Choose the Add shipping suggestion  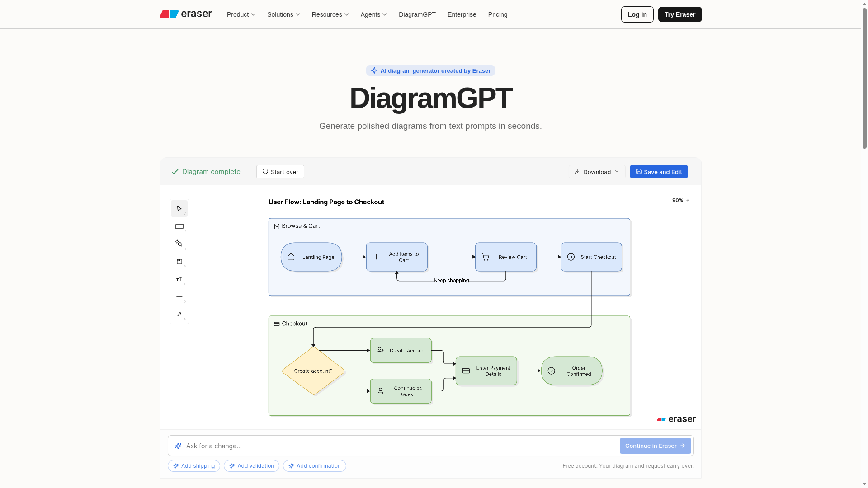(x=194, y=466)
